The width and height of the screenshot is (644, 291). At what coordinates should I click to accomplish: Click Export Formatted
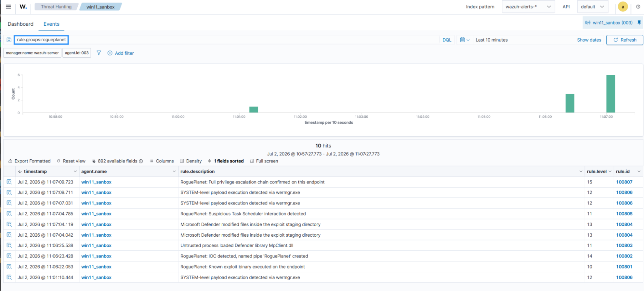[29, 161]
